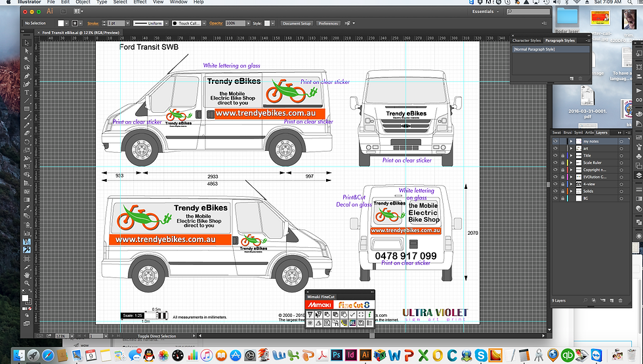643x364 pixels.
Task: Expand the '4-view' layer
Action: [x=571, y=184]
